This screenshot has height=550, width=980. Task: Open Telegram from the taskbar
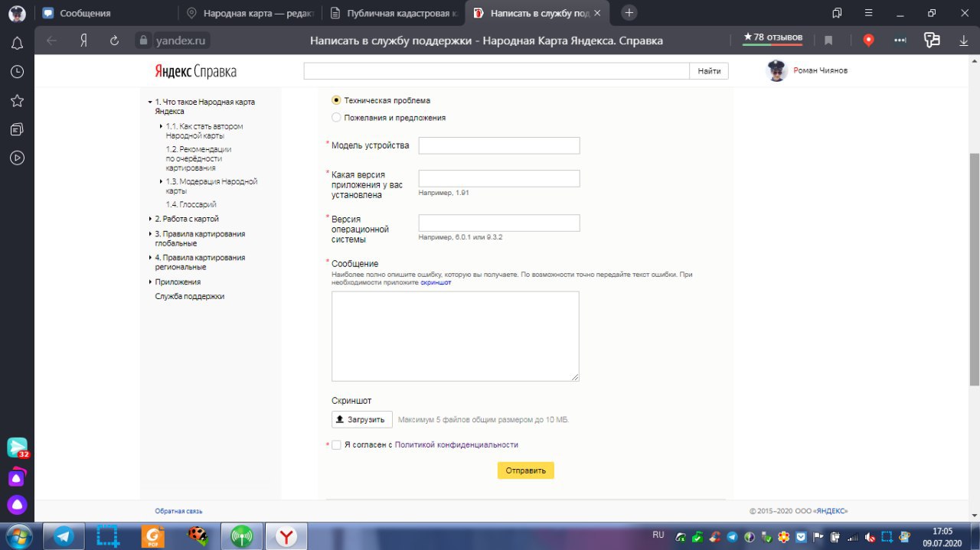point(64,536)
